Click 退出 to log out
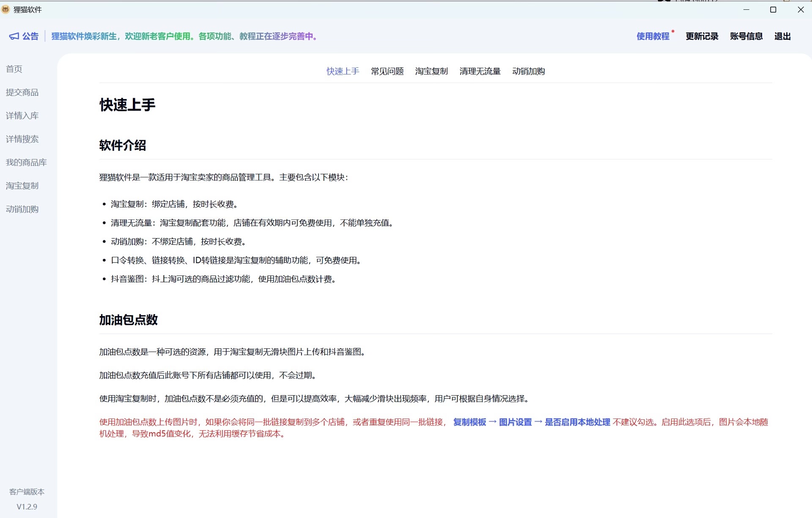Viewport: 812px width, 518px height. 782,36
